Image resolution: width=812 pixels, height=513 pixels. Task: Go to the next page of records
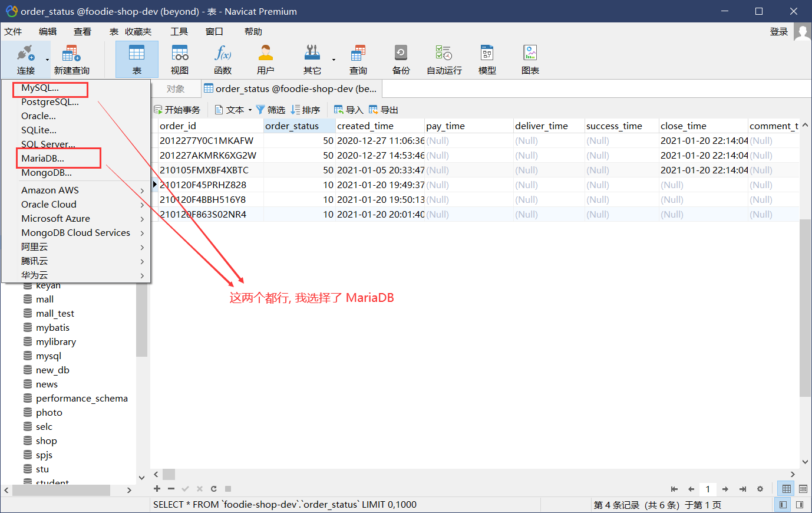tap(725, 489)
